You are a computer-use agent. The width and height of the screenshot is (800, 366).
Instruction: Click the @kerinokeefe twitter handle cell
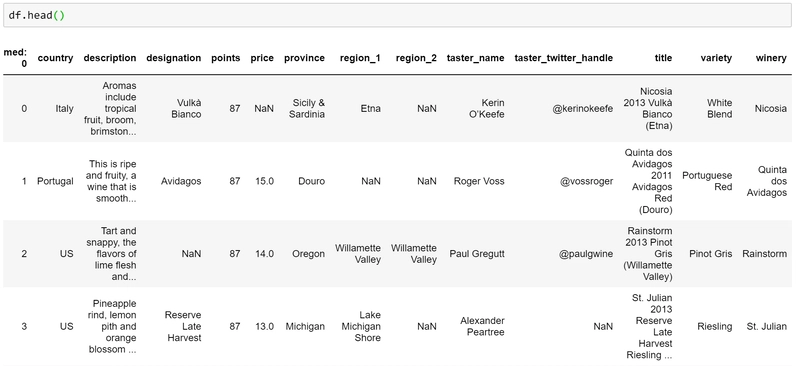pos(583,109)
